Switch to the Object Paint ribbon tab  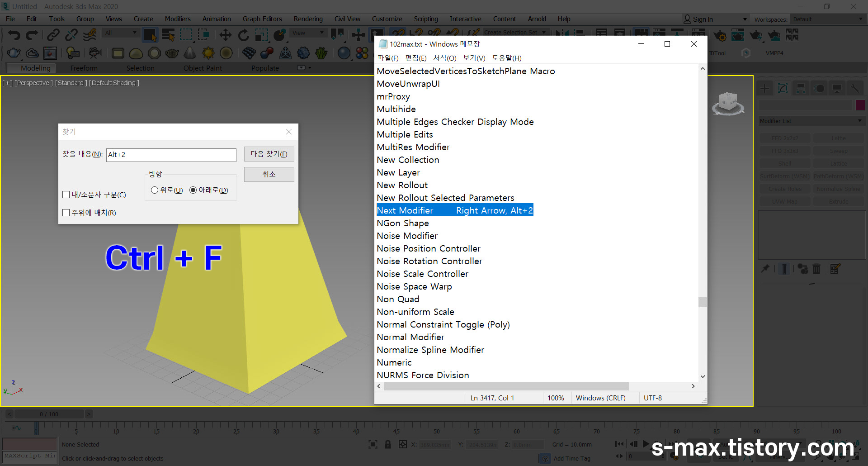point(203,68)
